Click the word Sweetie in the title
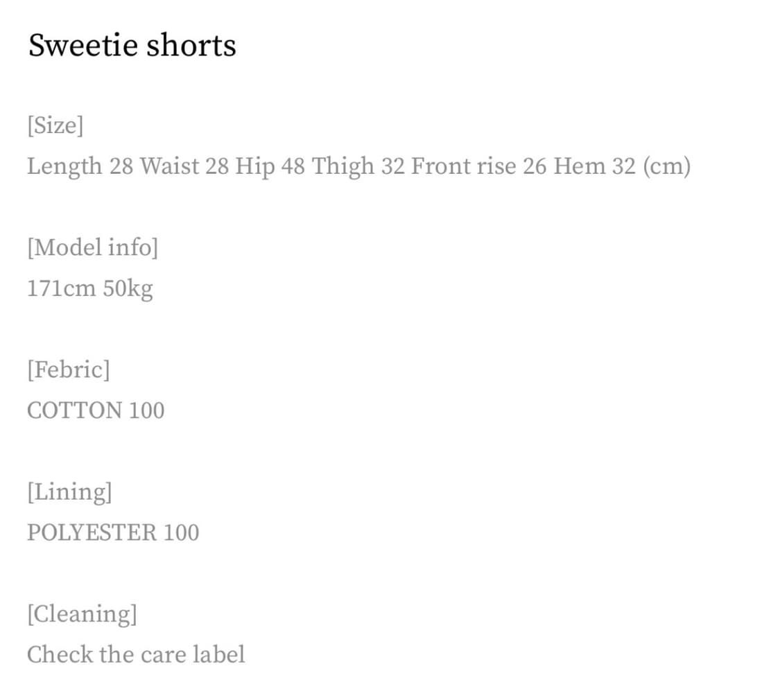 tap(83, 45)
